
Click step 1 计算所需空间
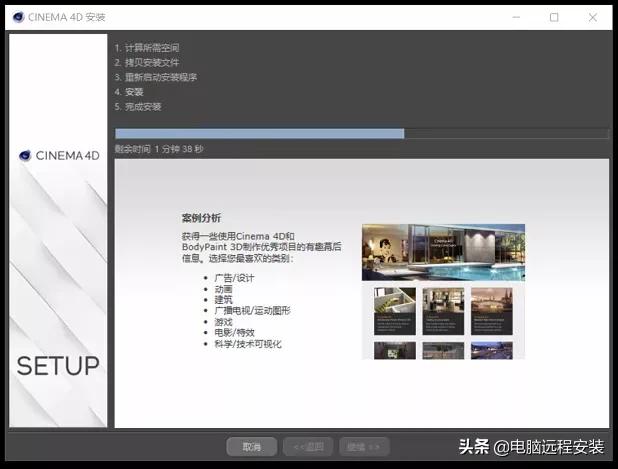pyautogui.click(x=147, y=48)
